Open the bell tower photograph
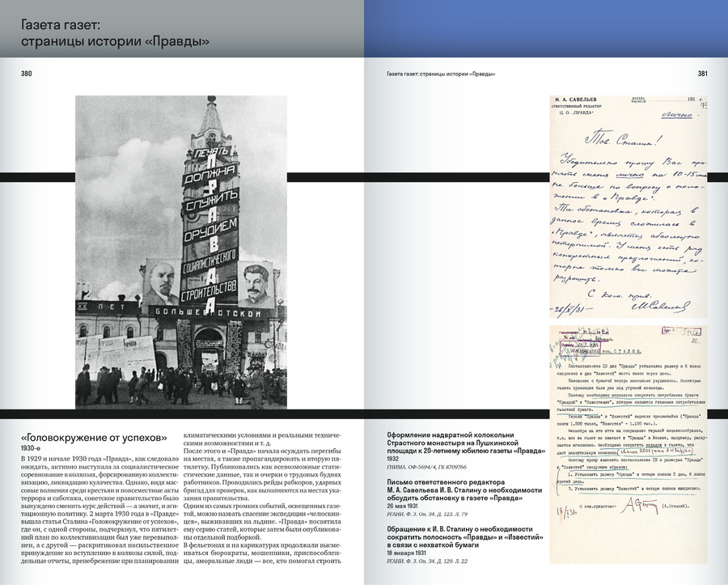 click(181, 252)
